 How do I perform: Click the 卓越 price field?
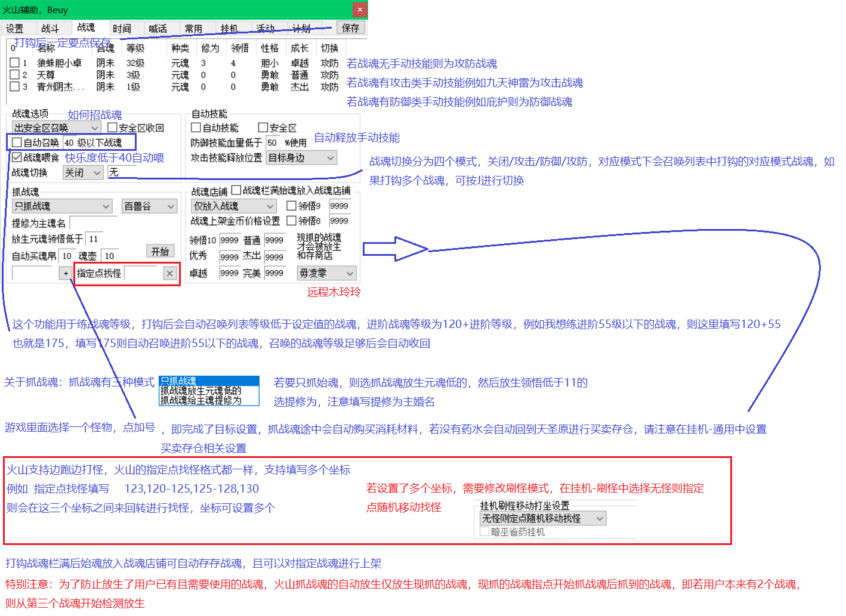[x=230, y=273]
